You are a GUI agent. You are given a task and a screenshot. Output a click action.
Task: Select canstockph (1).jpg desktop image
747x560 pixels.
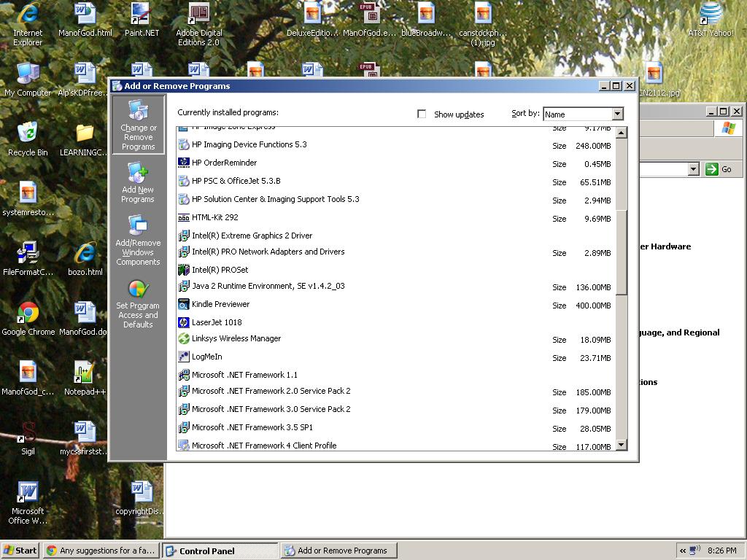coord(483,25)
